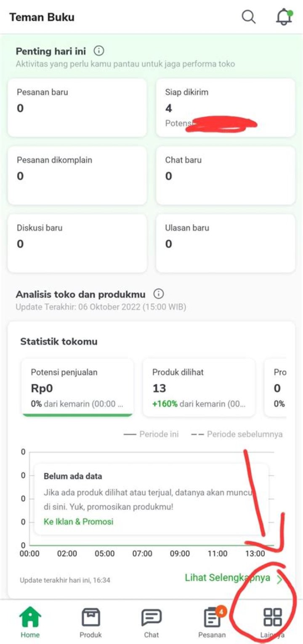Open the Diskusi baru card

pos(77,243)
